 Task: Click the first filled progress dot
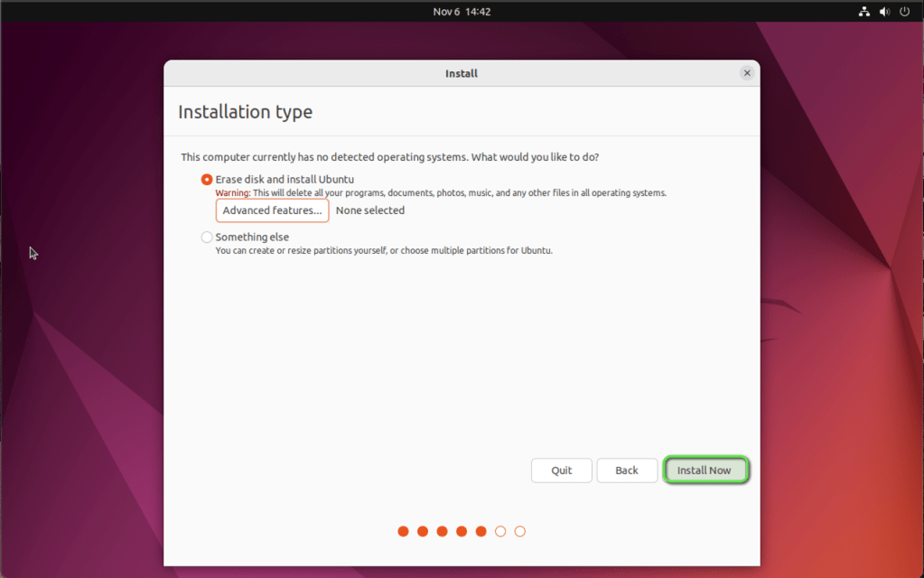click(x=402, y=531)
